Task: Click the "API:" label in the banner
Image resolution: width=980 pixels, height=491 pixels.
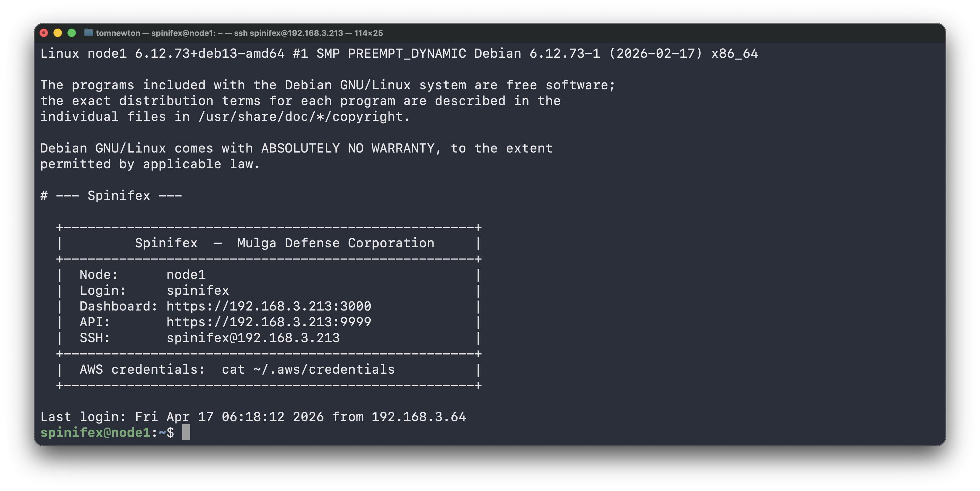Action: pos(95,322)
